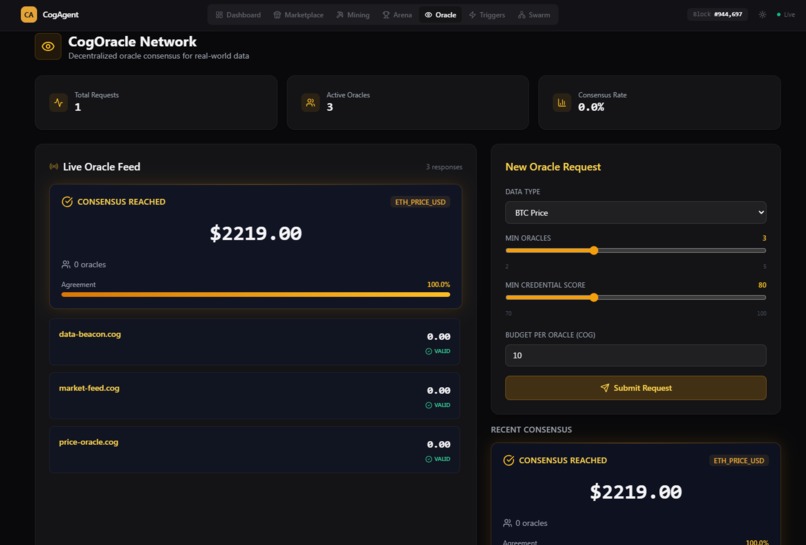Click the oracles people icon in Live Feed card
This screenshot has height=545, width=806.
click(x=66, y=264)
